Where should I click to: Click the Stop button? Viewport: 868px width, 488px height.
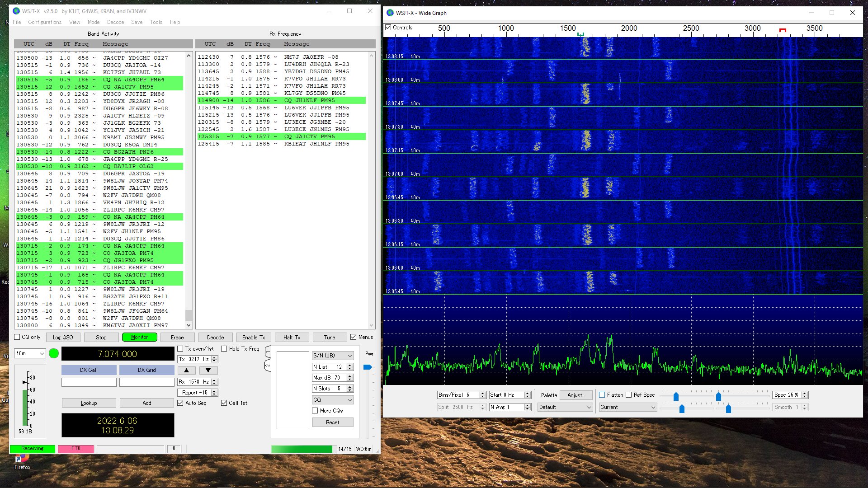[x=101, y=337]
